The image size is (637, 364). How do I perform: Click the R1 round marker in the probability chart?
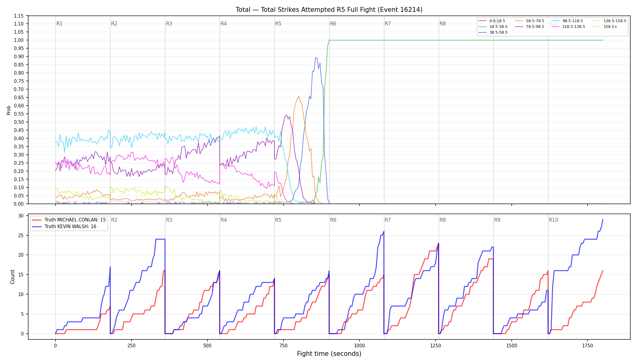pyautogui.click(x=59, y=24)
